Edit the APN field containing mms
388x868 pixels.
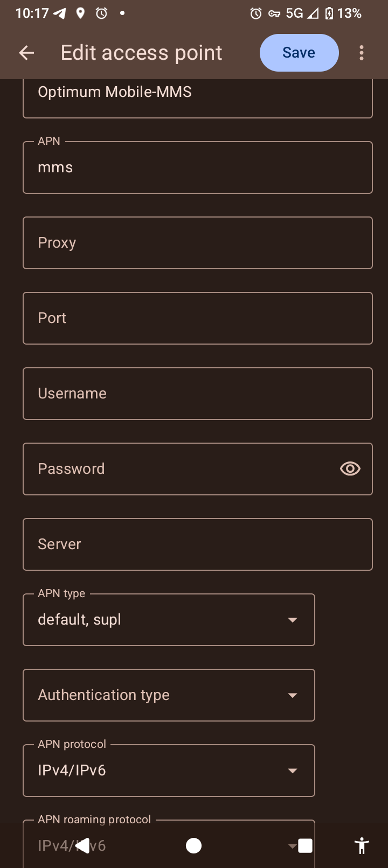(198, 167)
